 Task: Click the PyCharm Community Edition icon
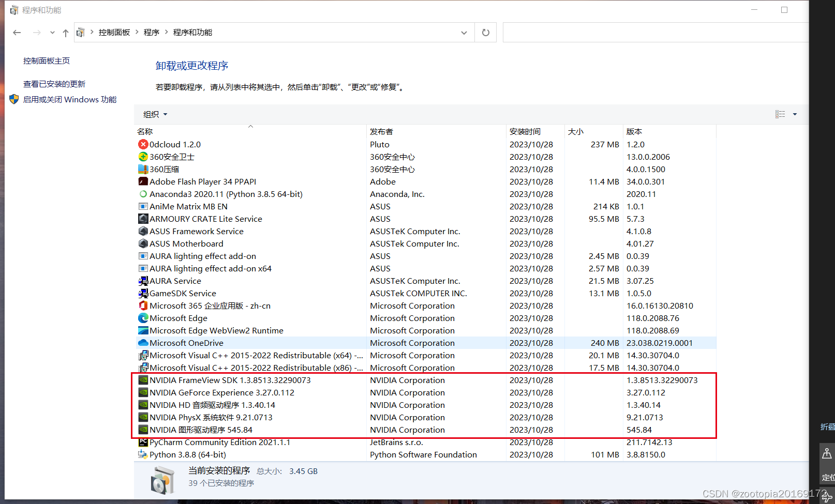point(143,442)
